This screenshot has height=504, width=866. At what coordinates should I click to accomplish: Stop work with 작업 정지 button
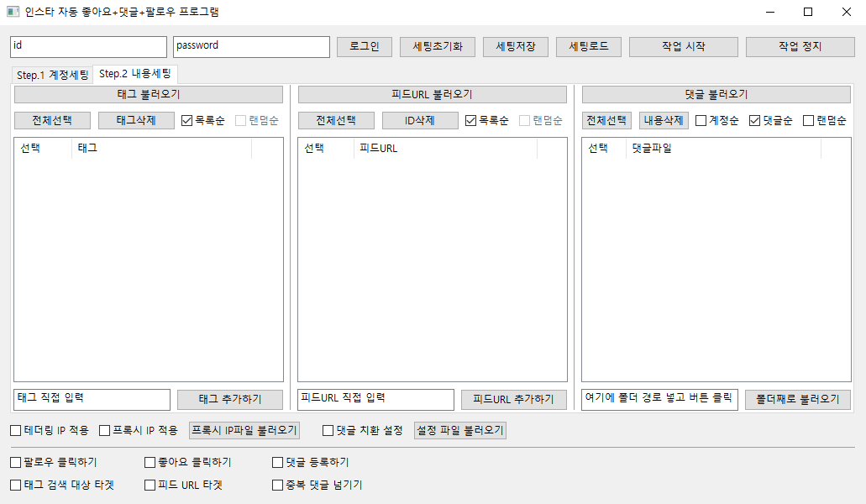click(800, 47)
